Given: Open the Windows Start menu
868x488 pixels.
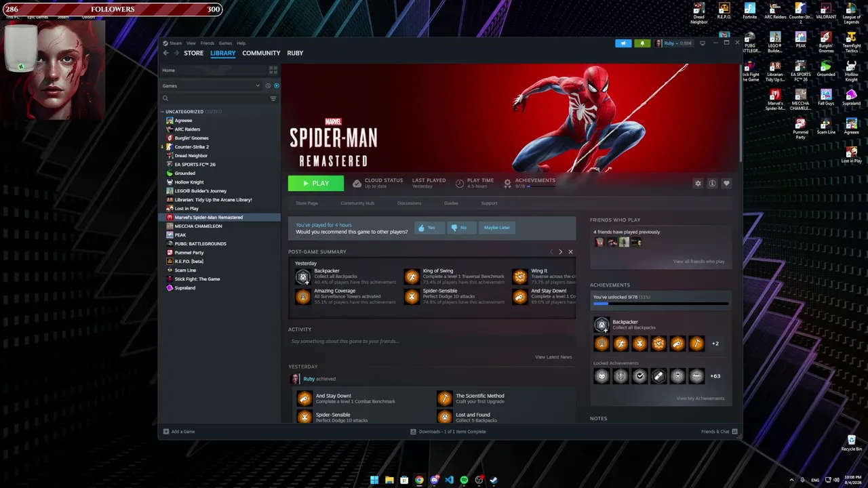Looking at the screenshot, I should click(374, 480).
